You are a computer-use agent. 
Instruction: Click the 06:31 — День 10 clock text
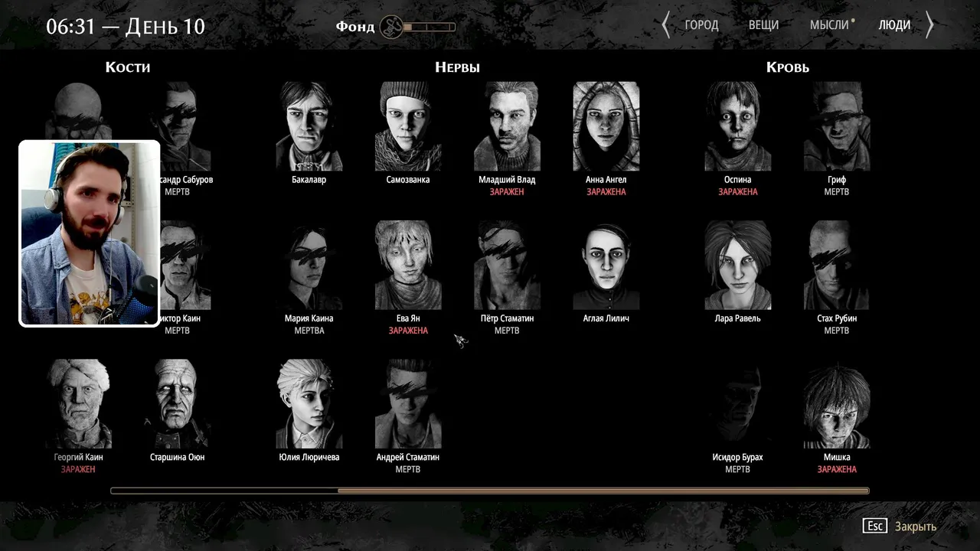[x=126, y=26]
